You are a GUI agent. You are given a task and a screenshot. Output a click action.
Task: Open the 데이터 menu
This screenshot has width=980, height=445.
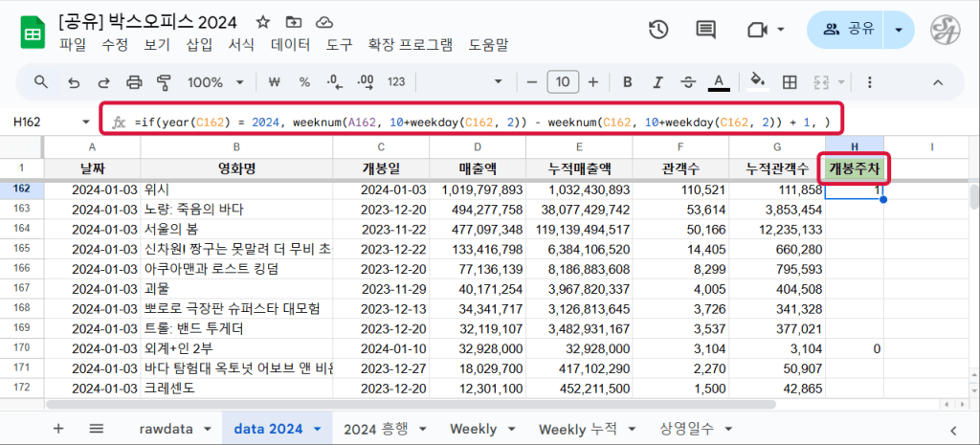click(290, 45)
